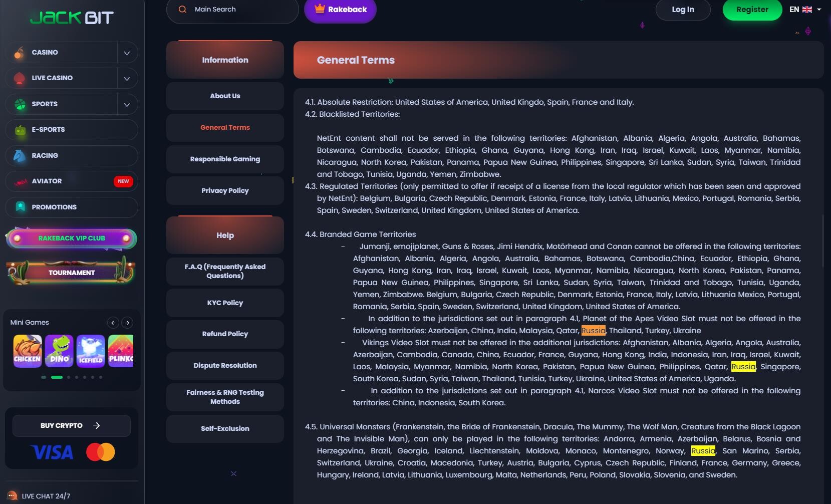Click the Information section header
This screenshot has width=831, height=504.
225,60
